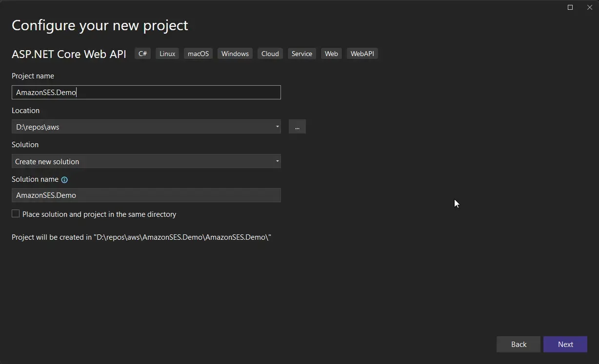The image size is (599, 364).
Task: Open the Location dropdown arrow
Action: tap(277, 127)
